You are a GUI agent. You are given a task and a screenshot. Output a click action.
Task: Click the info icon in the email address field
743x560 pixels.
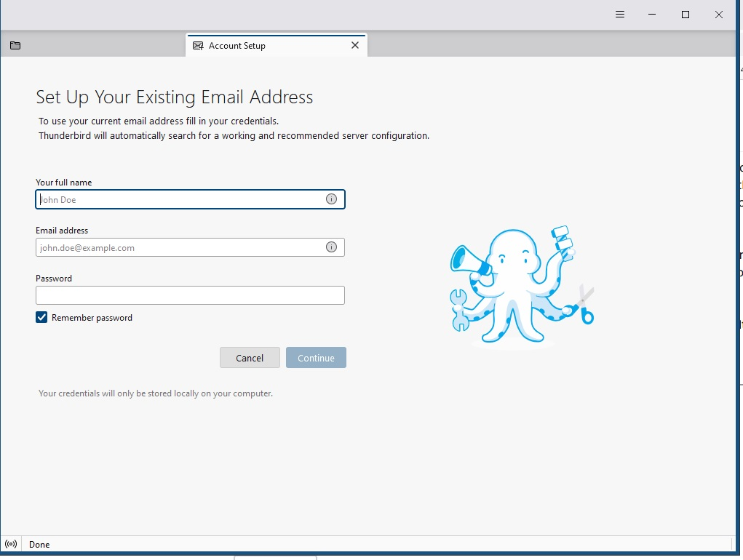tap(331, 247)
